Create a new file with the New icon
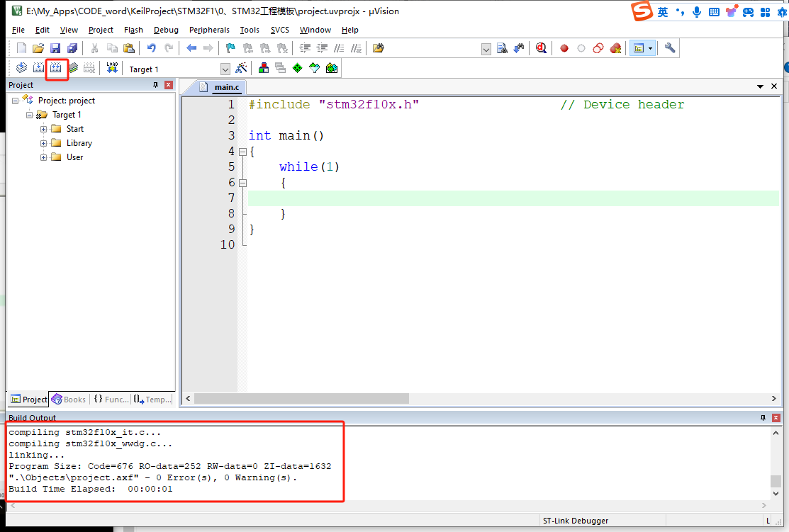Image resolution: width=789 pixels, height=532 pixels. [21, 48]
